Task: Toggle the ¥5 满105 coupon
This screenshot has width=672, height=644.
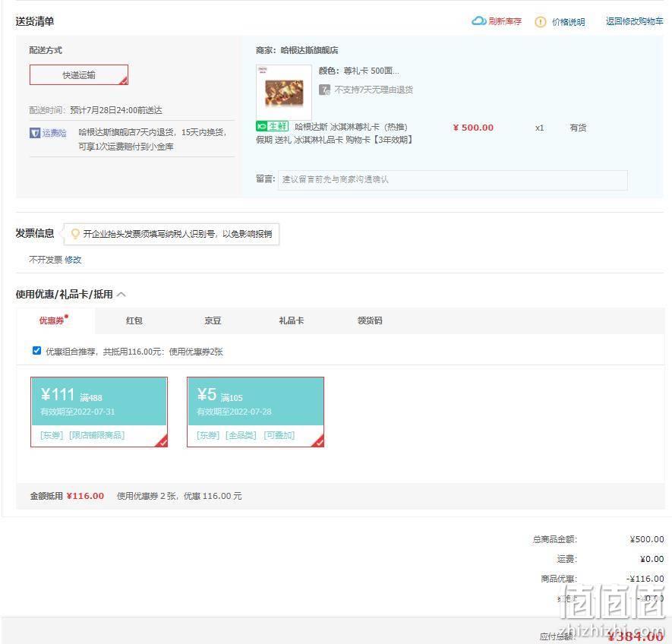Action: pyautogui.click(x=255, y=412)
